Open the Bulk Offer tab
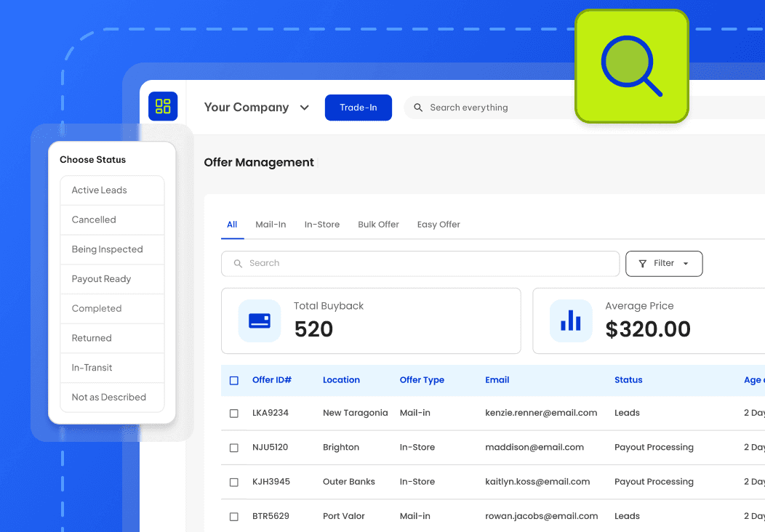The image size is (765, 532). pos(378,225)
